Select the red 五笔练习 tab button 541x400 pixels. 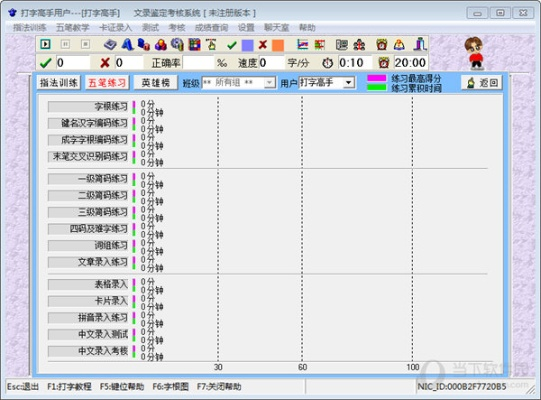(x=107, y=83)
